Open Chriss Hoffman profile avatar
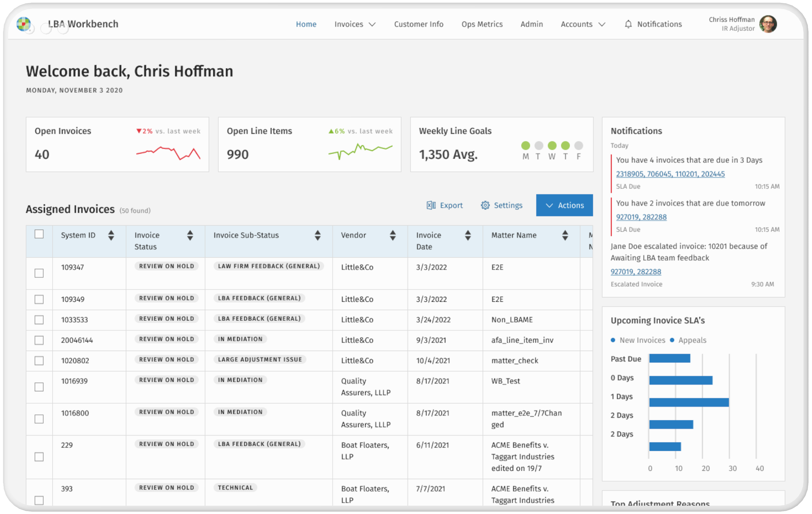 pyautogui.click(x=768, y=24)
